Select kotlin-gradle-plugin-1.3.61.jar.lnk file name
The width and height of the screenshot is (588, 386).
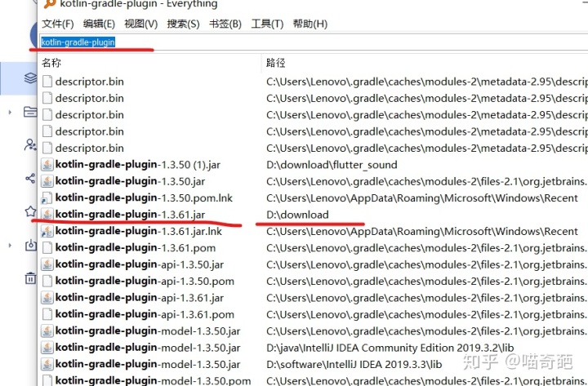(139, 231)
